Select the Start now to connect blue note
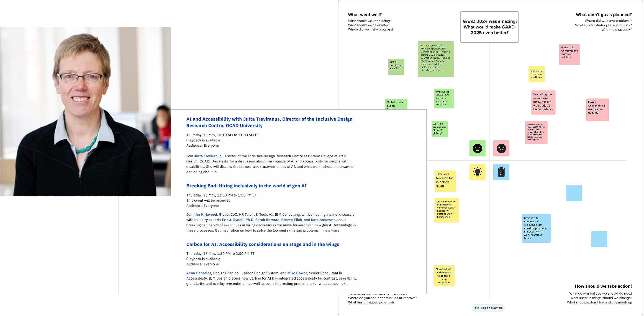 click(536, 228)
